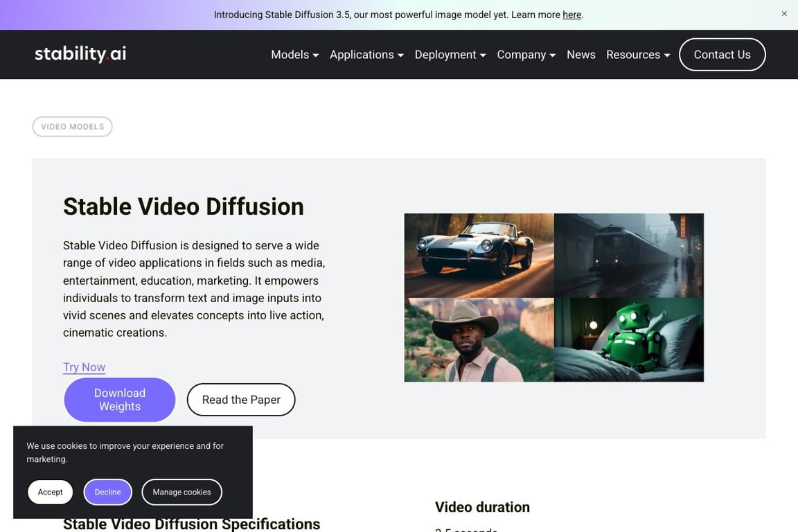
Task: Open Read the Paper button
Action: (241, 400)
